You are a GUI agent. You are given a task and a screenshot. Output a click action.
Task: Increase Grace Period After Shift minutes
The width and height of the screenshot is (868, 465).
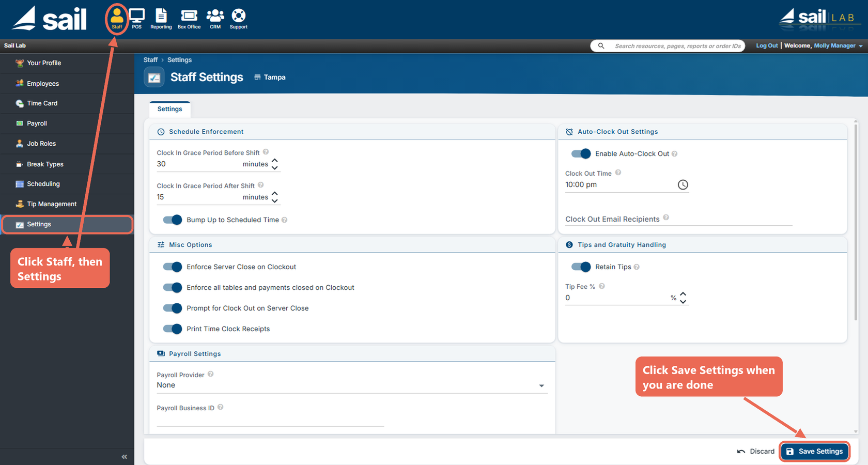coord(275,194)
